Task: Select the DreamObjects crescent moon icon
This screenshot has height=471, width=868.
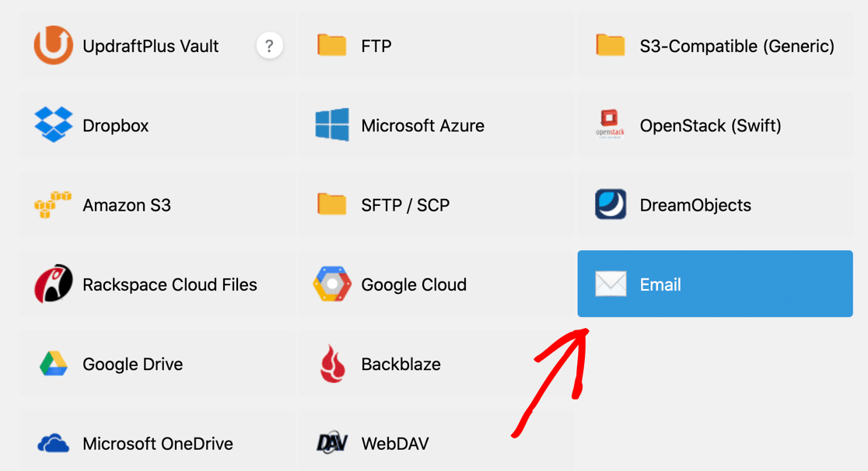Action: tap(610, 204)
